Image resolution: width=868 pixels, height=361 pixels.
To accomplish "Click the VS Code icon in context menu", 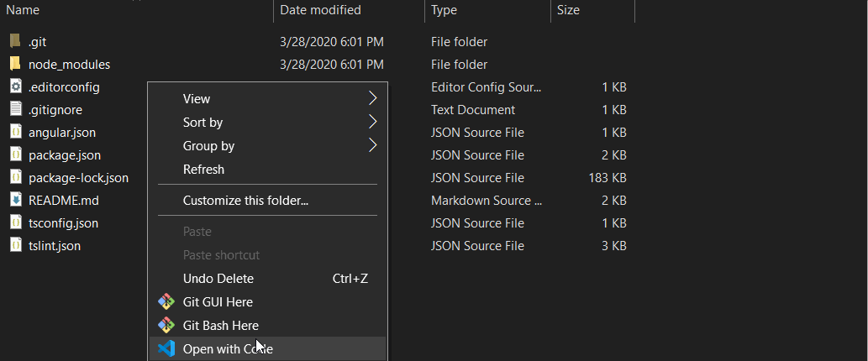I will [x=166, y=348].
